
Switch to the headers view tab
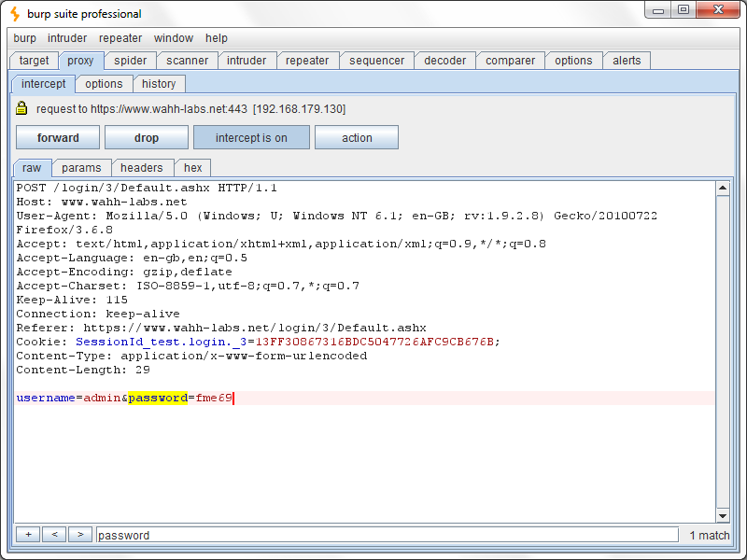pos(142,168)
